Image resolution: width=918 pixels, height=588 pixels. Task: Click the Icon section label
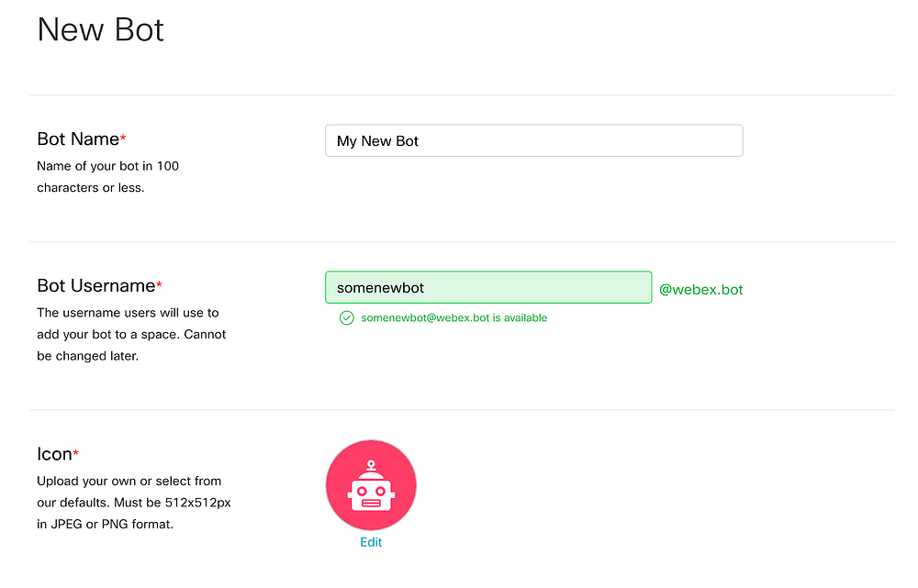click(x=54, y=454)
